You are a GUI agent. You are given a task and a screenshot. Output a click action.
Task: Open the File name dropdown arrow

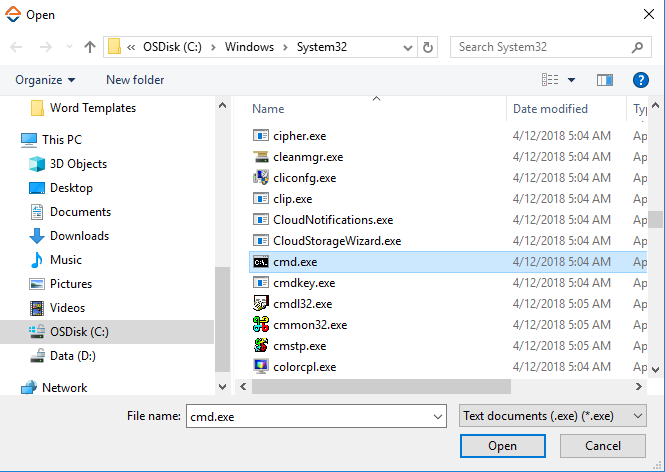[x=438, y=416]
